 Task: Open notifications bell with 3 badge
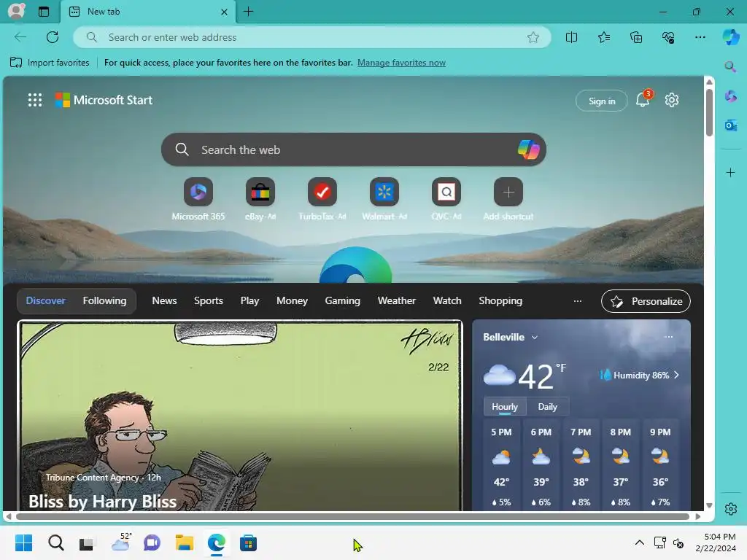(x=643, y=99)
